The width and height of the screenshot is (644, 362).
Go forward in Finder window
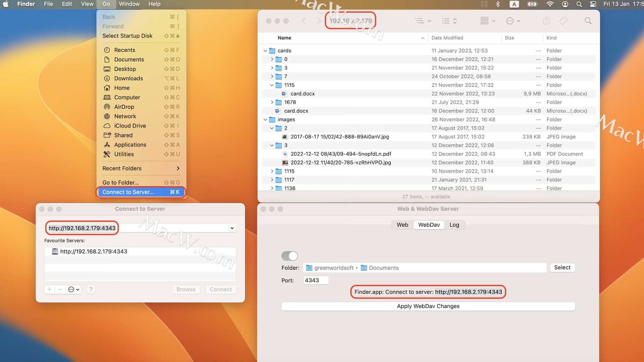[x=319, y=21]
